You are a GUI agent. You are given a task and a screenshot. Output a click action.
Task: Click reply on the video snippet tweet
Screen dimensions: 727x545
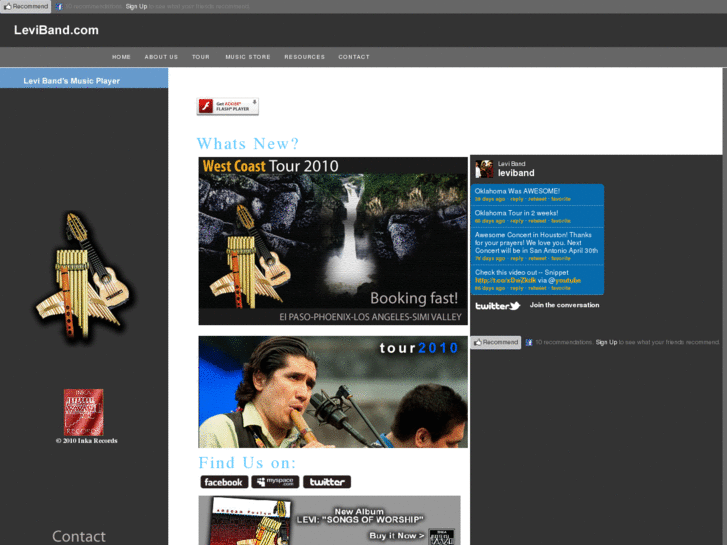click(x=517, y=288)
